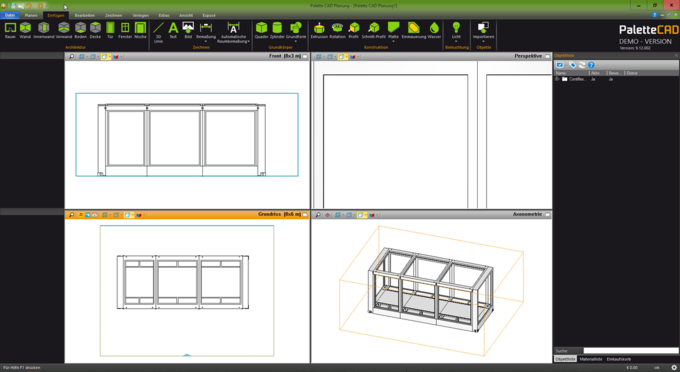
Task: Click zoom magnifier in Front view toolbar
Action: point(72,56)
